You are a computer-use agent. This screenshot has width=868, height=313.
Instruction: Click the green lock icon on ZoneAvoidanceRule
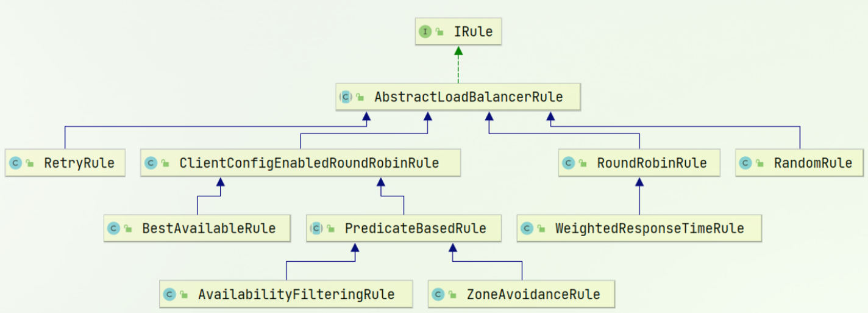point(452,295)
